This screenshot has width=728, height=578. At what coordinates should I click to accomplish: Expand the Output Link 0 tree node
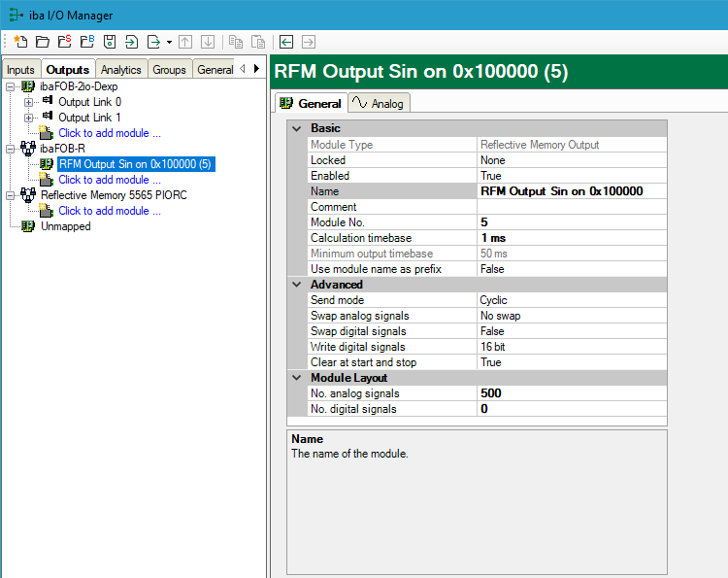pyautogui.click(x=29, y=102)
